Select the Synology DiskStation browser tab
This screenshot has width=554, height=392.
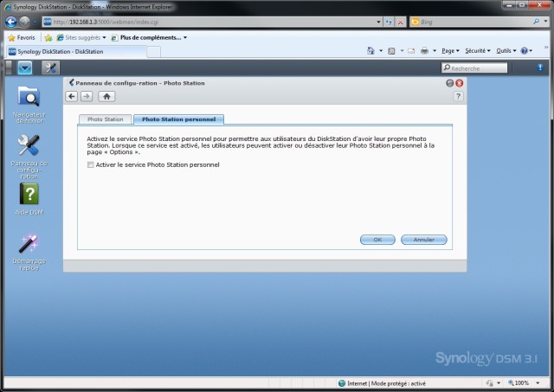[76, 52]
